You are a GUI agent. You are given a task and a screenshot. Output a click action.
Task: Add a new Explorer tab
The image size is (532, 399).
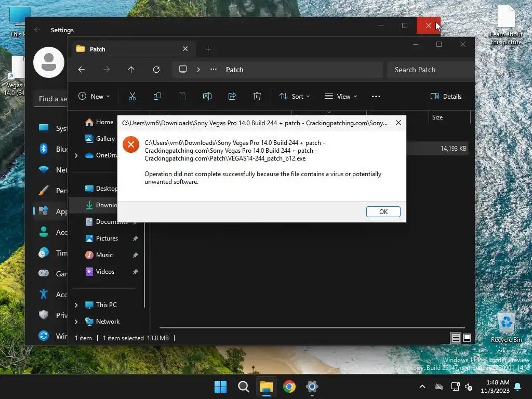(x=208, y=49)
